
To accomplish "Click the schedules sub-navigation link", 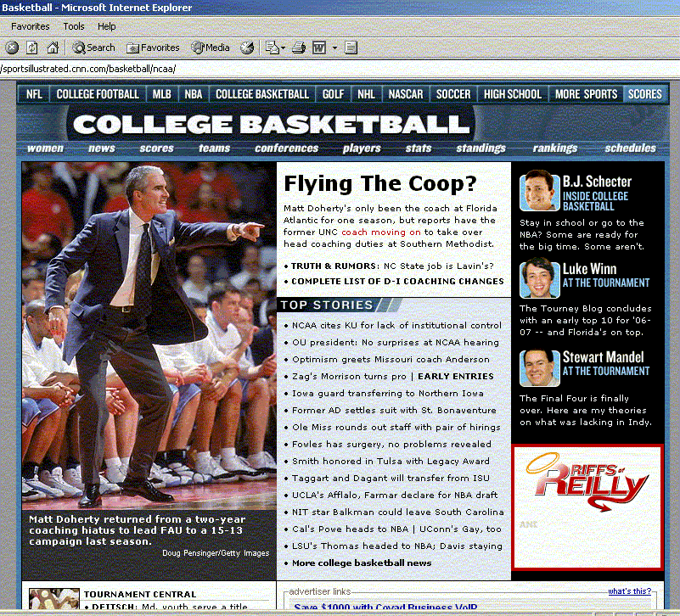I will [631, 148].
